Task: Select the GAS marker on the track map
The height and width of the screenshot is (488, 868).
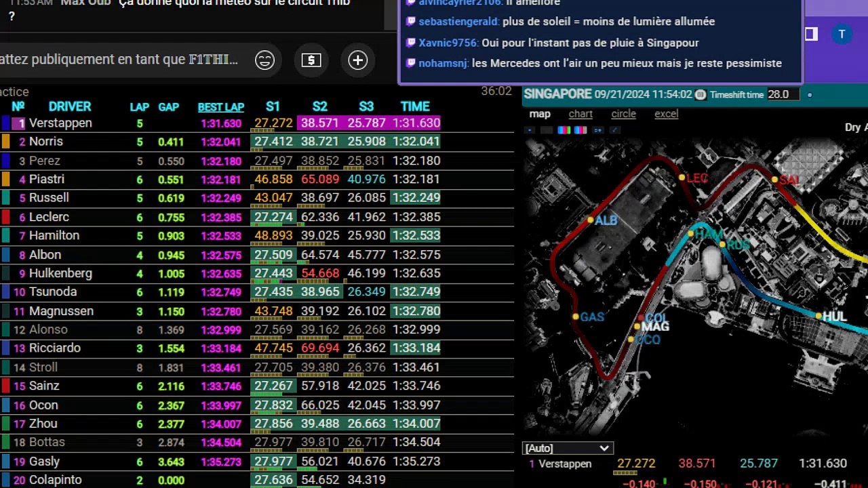Action: pyautogui.click(x=575, y=317)
